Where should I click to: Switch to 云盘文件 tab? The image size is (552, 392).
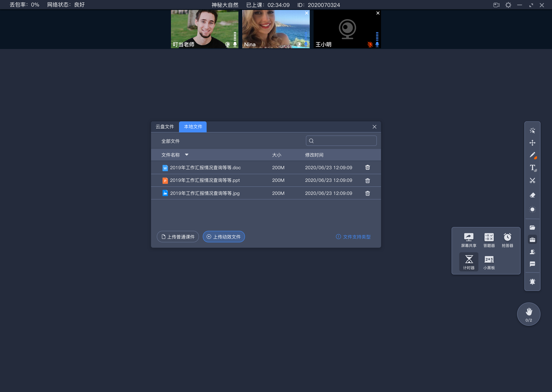[165, 127]
